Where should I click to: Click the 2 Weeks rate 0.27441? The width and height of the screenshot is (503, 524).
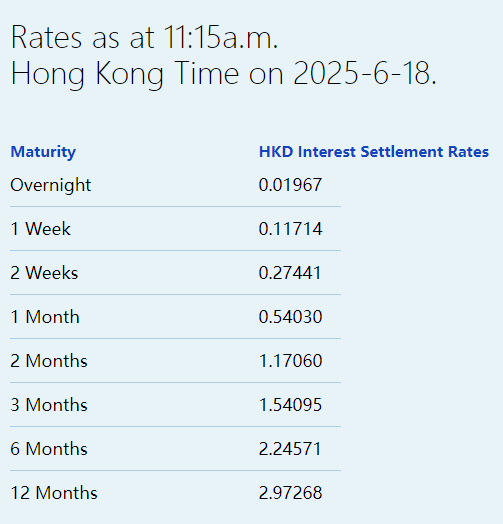coord(290,273)
